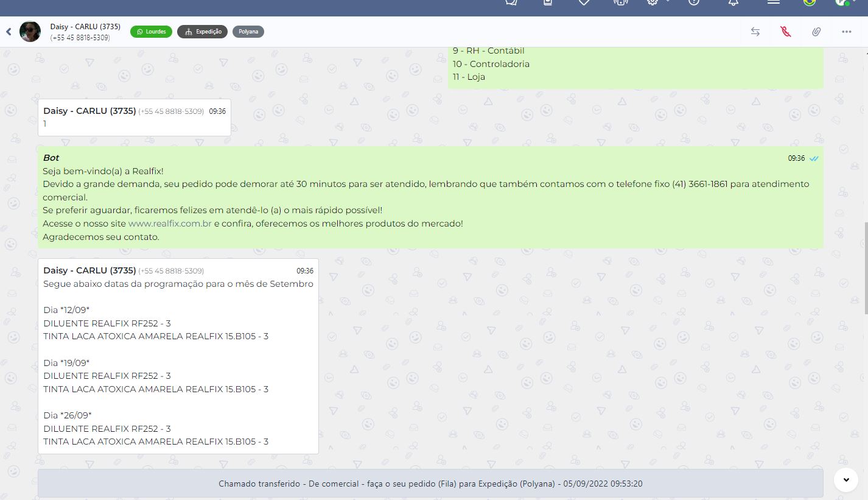Open the paperclip attachment icon
Image resolution: width=868 pixels, height=500 pixels.
(816, 32)
